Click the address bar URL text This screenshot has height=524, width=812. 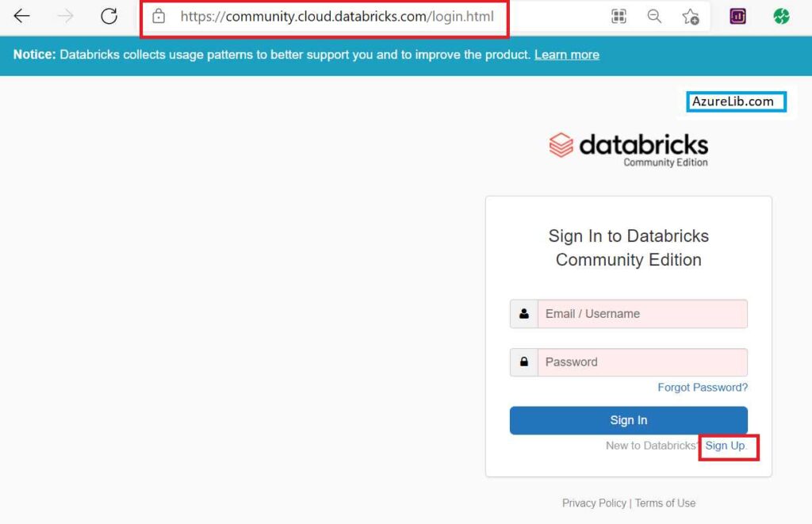coord(336,17)
